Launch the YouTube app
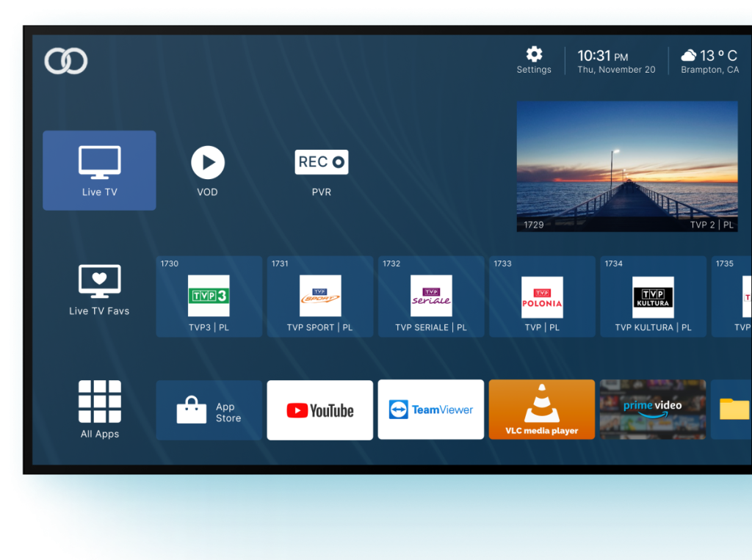The width and height of the screenshot is (752, 560). (320, 410)
